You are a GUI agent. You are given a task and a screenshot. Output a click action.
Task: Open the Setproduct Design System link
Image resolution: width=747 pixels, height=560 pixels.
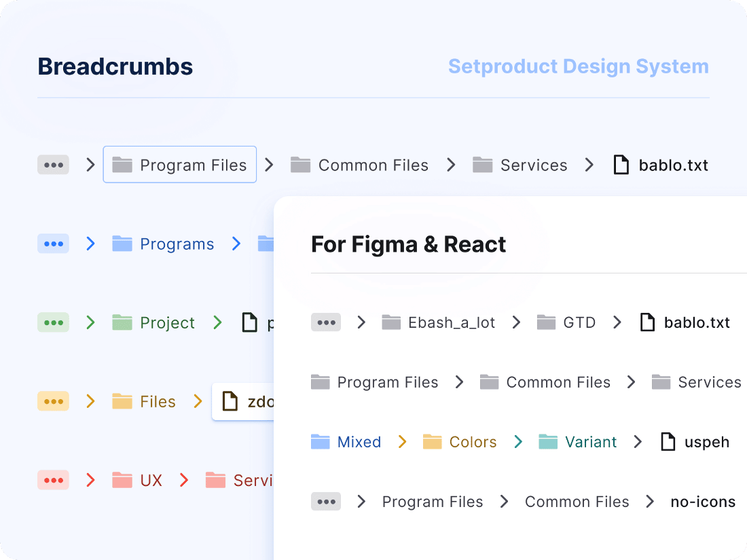(x=578, y=66)
